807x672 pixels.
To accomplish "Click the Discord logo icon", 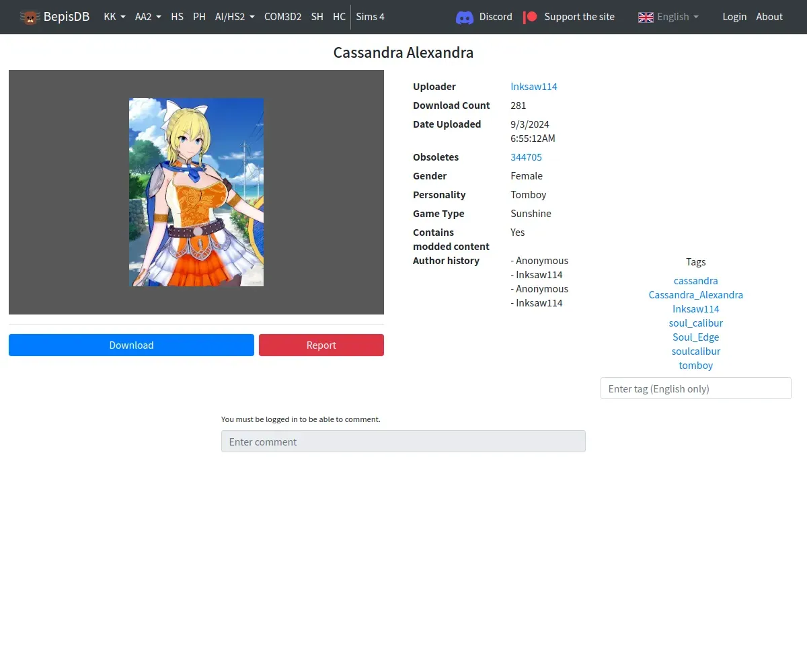I will [x=465, y=17].
